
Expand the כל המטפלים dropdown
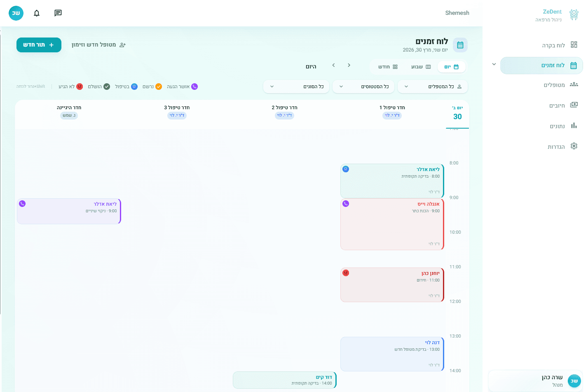pos(432,87)
